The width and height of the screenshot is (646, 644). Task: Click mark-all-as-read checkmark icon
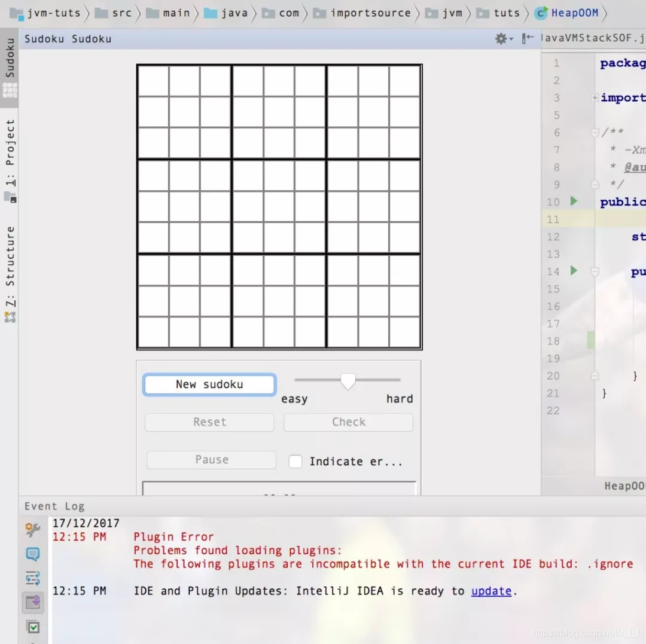[32, 627]
